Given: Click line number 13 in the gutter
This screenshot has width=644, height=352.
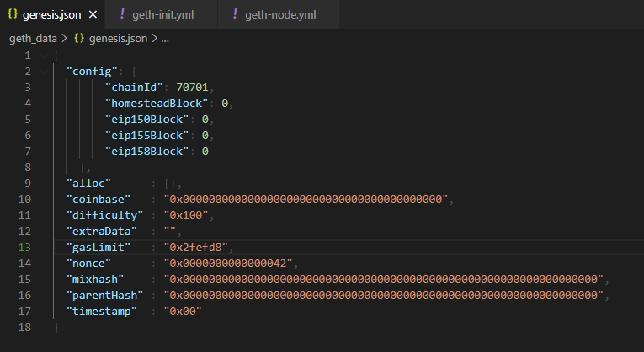Looking at the screenshot, I should [24, 248].
